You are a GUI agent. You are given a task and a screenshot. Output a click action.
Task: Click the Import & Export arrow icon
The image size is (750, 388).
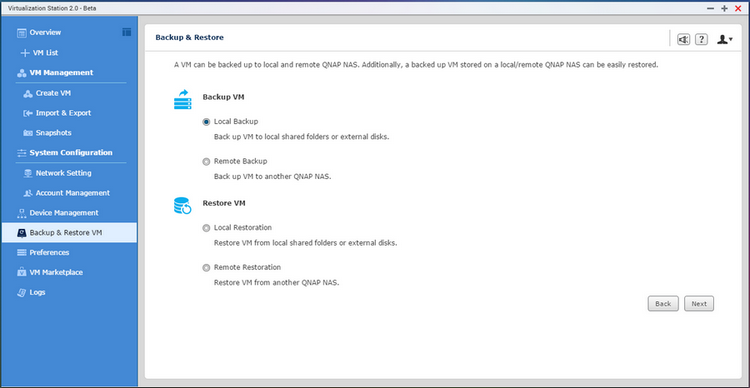click(x=28, y=113)
